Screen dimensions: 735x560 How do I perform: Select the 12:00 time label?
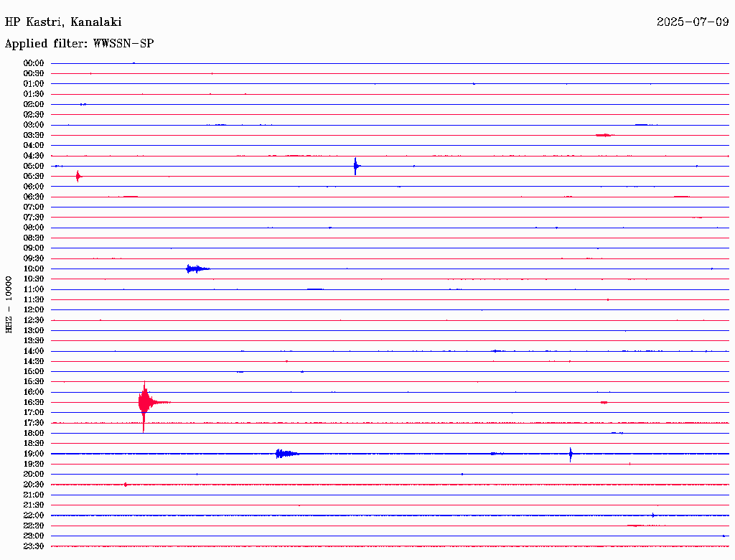click(x=34, y=310)
